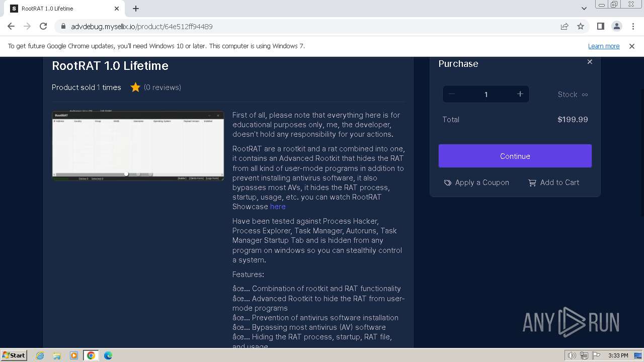The width and height of the screenshot is (644, 362).
Task: Dismiss the Chrome update notification bar
Action: [632, 46]
